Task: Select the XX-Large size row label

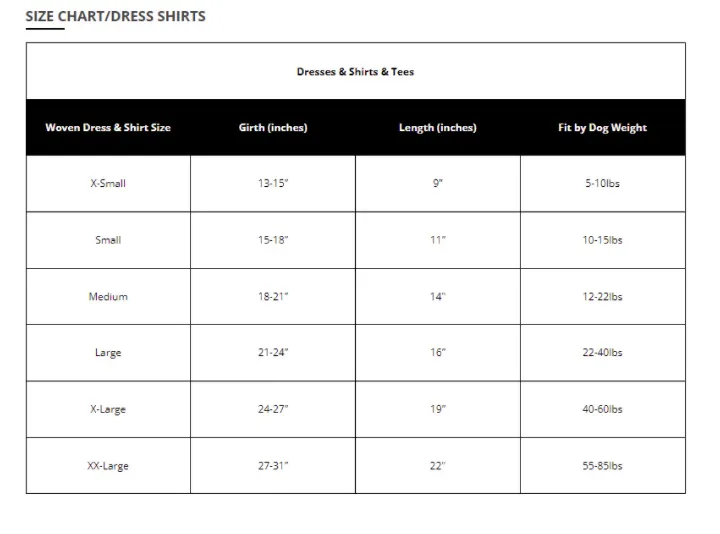Action: tap(108, 466)
